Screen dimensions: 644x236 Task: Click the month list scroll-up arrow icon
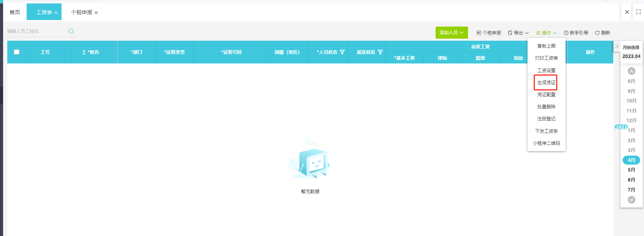pos(631,71)
